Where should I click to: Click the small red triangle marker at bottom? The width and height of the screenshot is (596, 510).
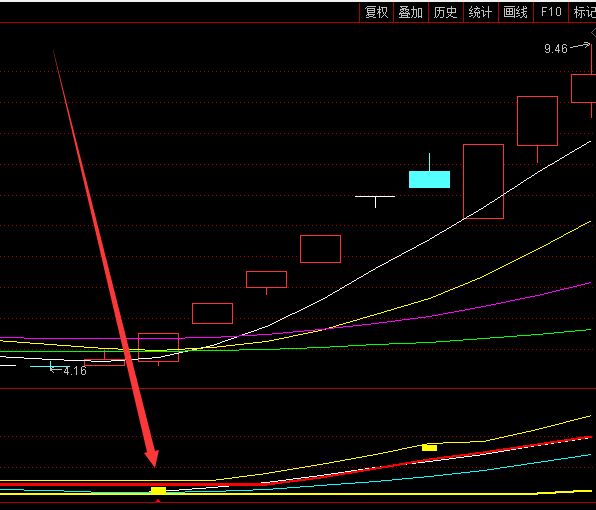(158, 501)
